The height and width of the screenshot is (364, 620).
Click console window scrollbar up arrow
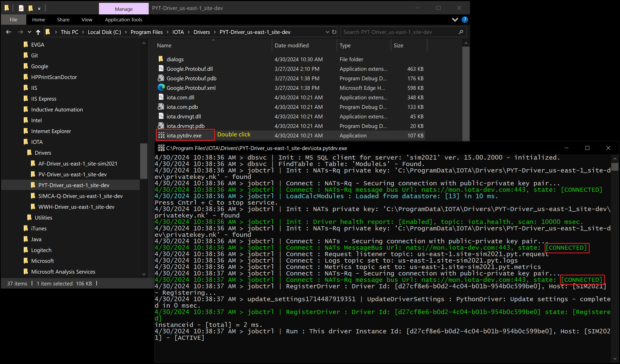(615, 159)
